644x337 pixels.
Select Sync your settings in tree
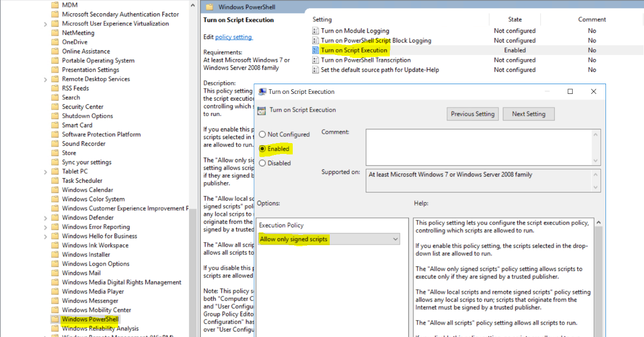87,162
